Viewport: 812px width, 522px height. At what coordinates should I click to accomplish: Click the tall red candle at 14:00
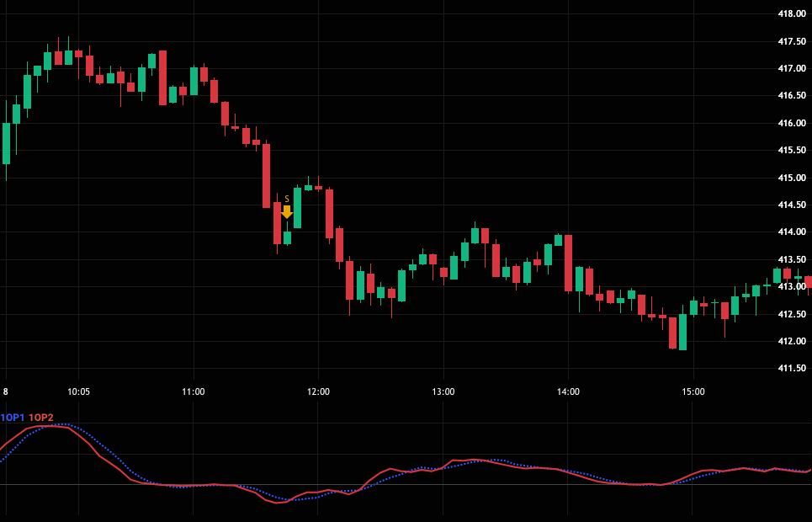tap(569, 263)
